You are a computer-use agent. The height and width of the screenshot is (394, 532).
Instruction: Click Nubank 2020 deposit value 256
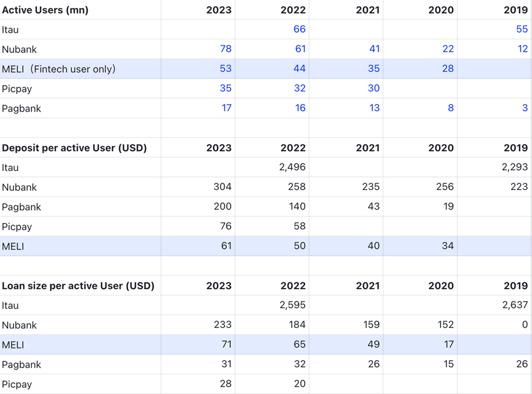coord(445,187)
